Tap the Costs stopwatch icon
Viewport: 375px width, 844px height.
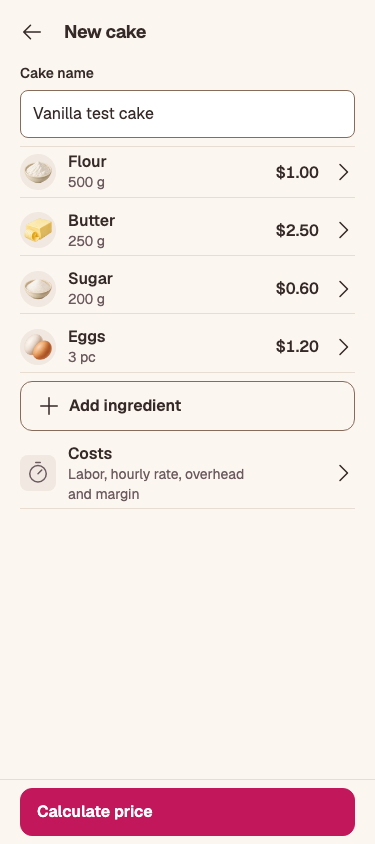[x=38, y=473]
